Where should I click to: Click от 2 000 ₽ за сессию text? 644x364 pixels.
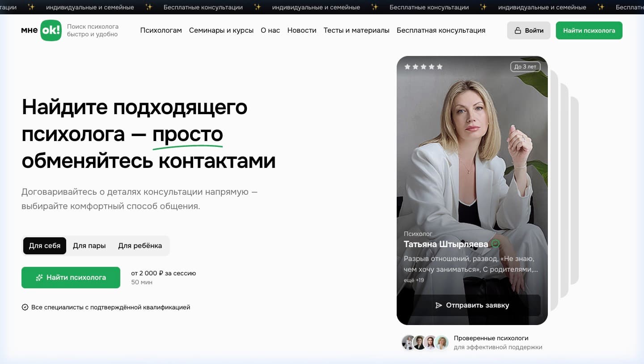[x=163, y=273]
